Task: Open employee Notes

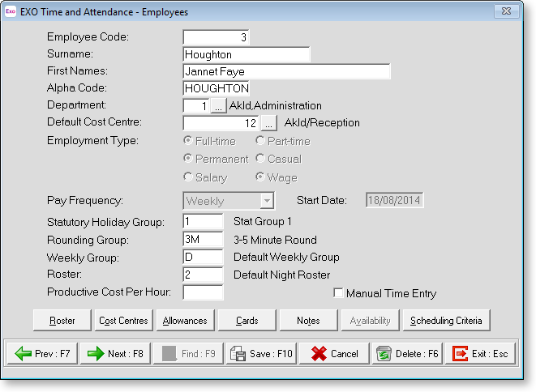Action: coord(307,321)
